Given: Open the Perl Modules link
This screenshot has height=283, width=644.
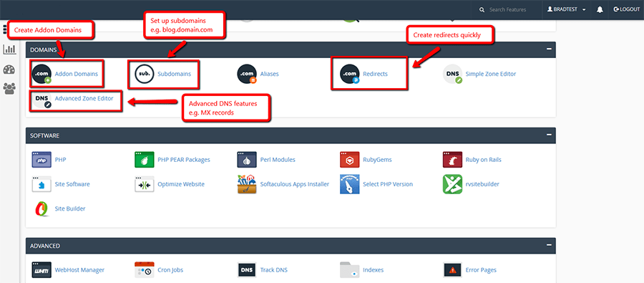Looking at the screenshot, I should tap(278, 160).
